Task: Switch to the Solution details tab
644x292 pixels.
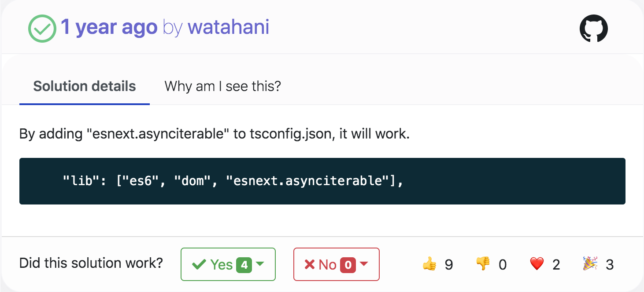Action: pyautogui.click(x=85, y=86)
